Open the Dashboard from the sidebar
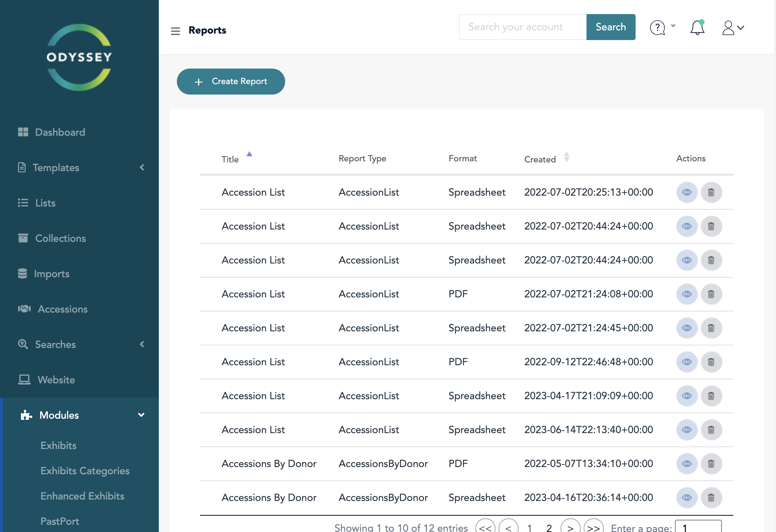The height and width of the screenshot is (532, 776). pos(60,132)
